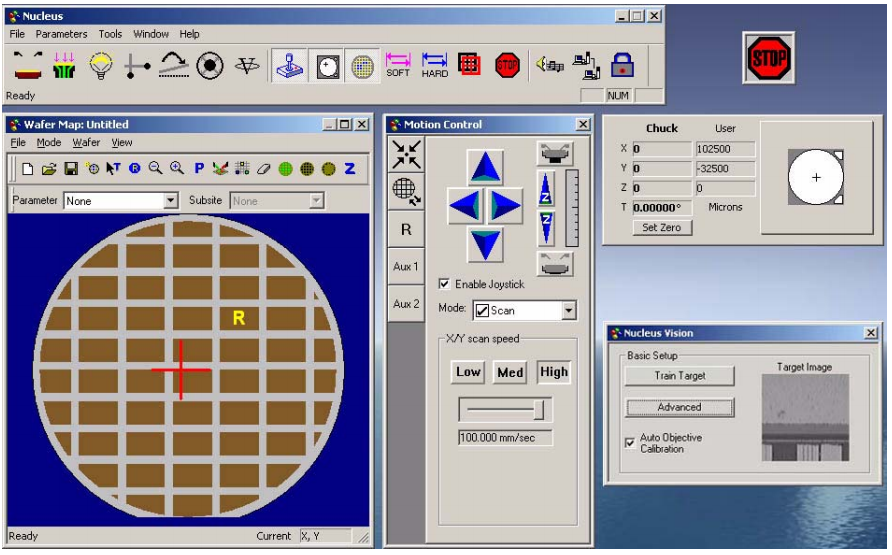
Task: Open the joystick motion control icon
Action: tap(290, 66)
